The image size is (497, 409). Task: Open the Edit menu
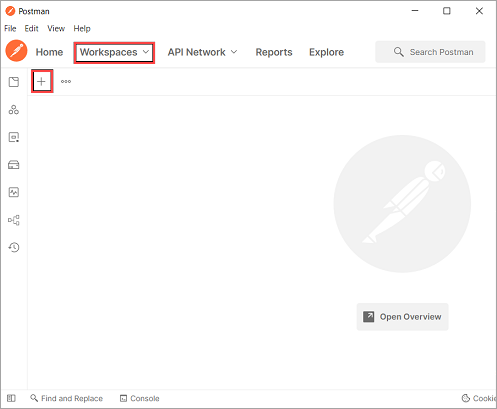[31, 29]
